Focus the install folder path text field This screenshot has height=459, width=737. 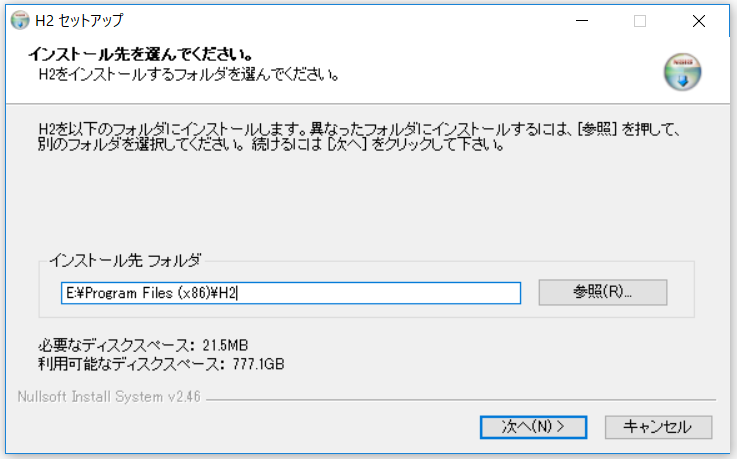(x=290, y=292)
